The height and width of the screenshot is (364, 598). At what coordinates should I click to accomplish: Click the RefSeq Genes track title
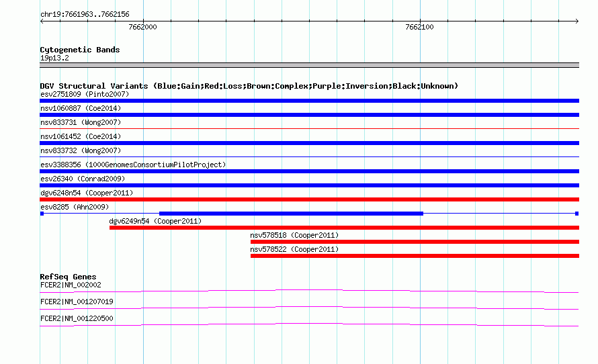coord(68,277)
